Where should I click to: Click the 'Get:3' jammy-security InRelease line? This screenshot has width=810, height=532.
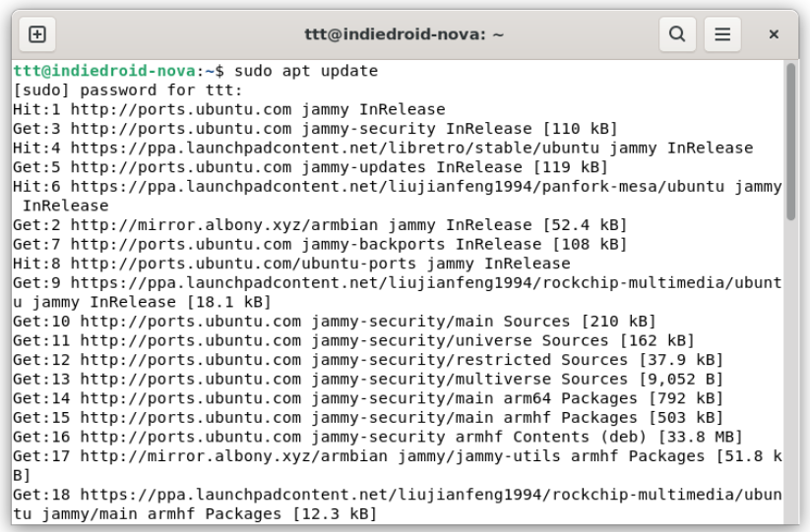point(315,129)
